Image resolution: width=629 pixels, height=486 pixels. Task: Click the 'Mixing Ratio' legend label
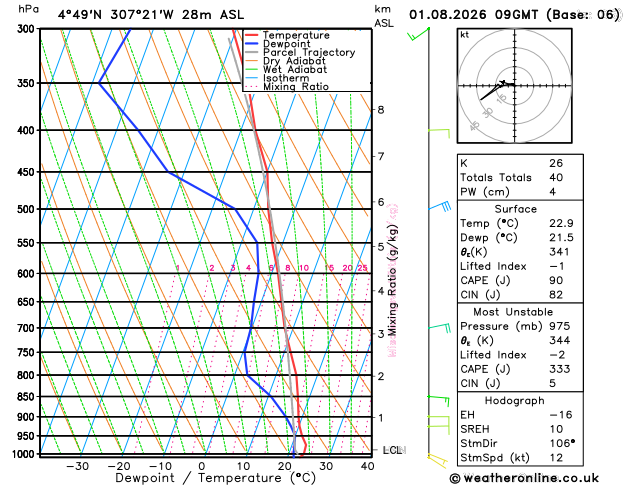point(296,87)
